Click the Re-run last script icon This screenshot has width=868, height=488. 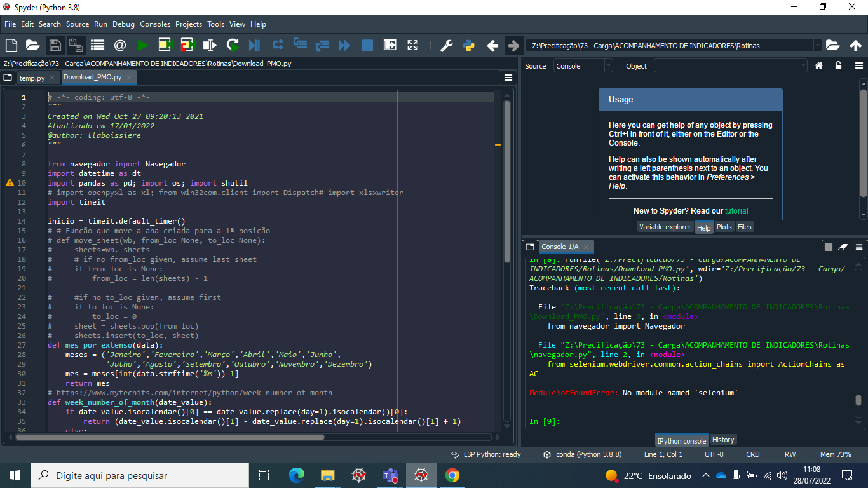coord(233,45)
